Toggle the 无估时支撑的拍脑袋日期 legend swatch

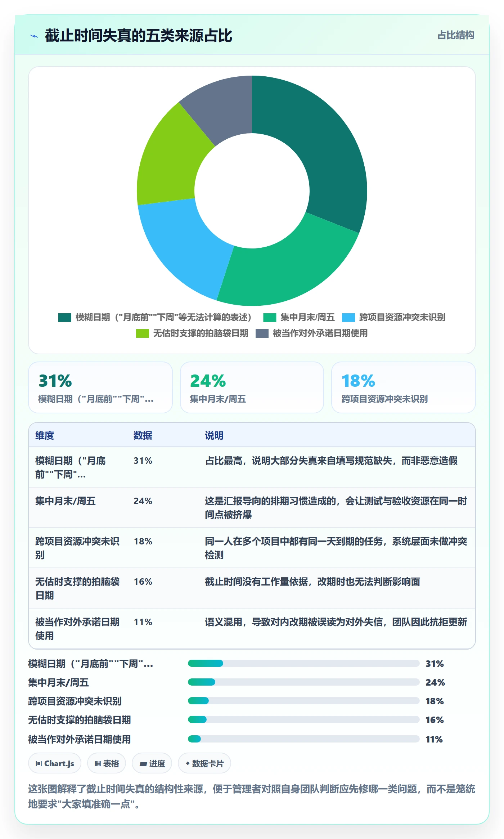click(143, 333)
